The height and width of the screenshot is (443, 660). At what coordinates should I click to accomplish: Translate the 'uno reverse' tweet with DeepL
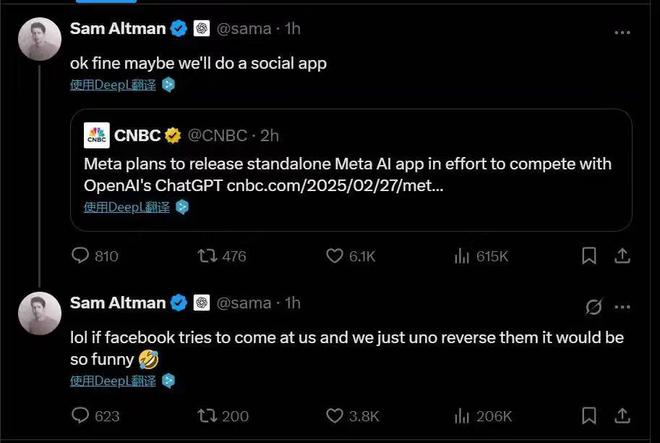coord(113,381)
